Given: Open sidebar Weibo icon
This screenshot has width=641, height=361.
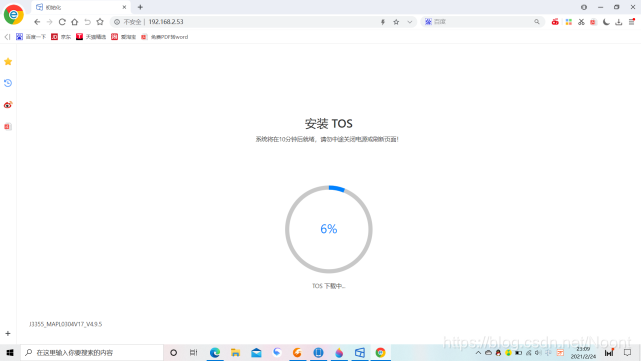Looking at the screenshot, I should (8, 105).
